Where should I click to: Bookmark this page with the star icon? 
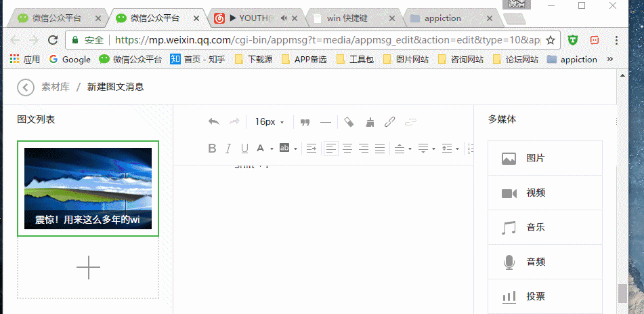[551, 40]
